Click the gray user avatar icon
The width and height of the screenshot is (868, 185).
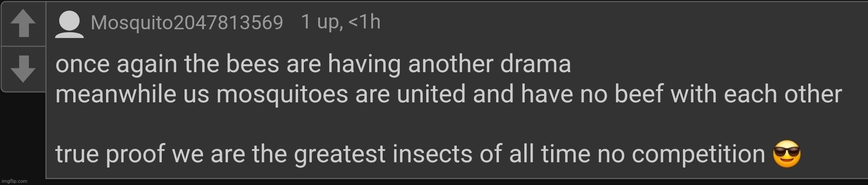70,24
